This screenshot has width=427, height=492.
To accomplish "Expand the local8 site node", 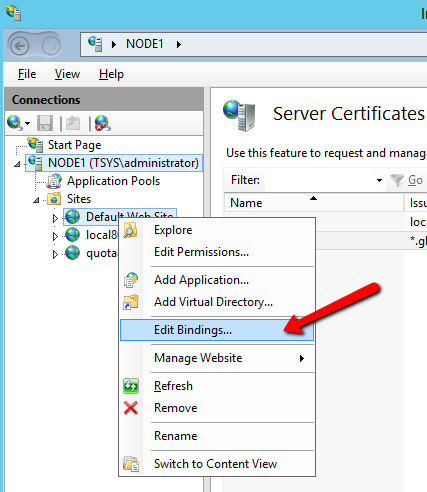I will pos(55,236).
